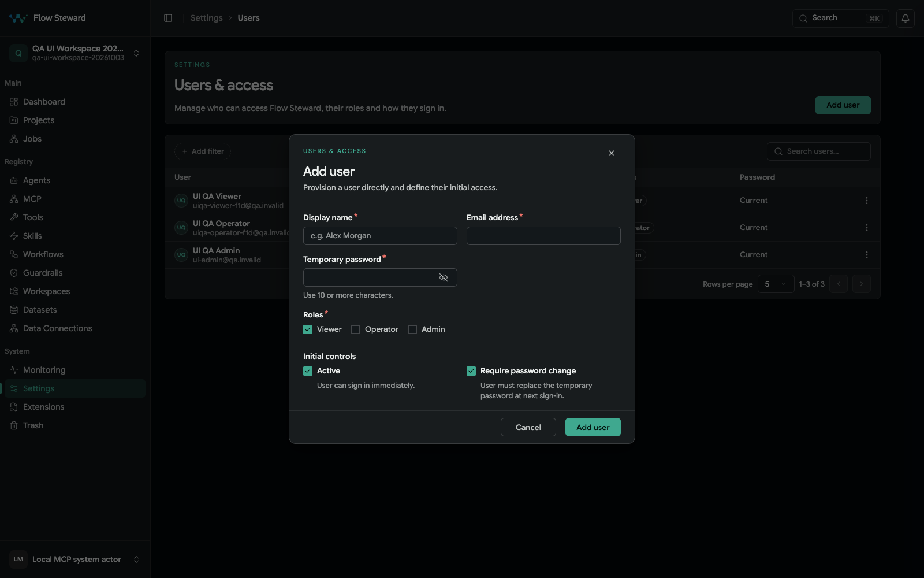The image size is (924, 578).
Task: Click Add user in the page header
Action: (843, 105)
